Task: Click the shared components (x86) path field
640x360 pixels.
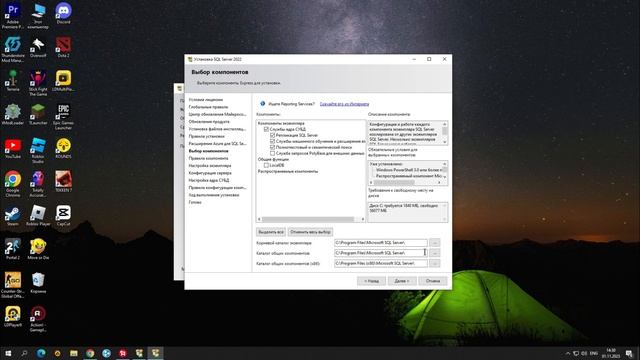Action: coord(381,263)
